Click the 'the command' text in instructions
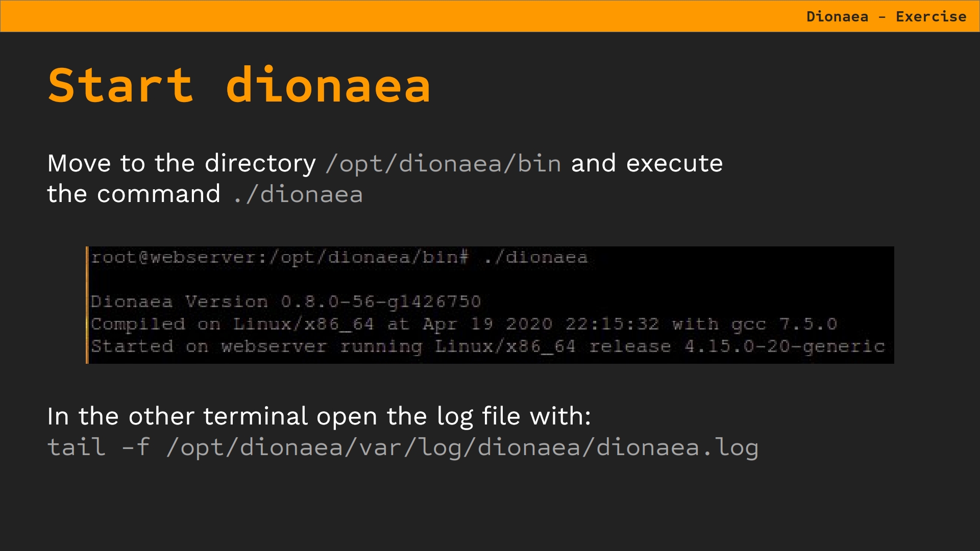Image resolution: width=980 pixels, height=551 pixels. pyautogui.click(x=134, y=194)
